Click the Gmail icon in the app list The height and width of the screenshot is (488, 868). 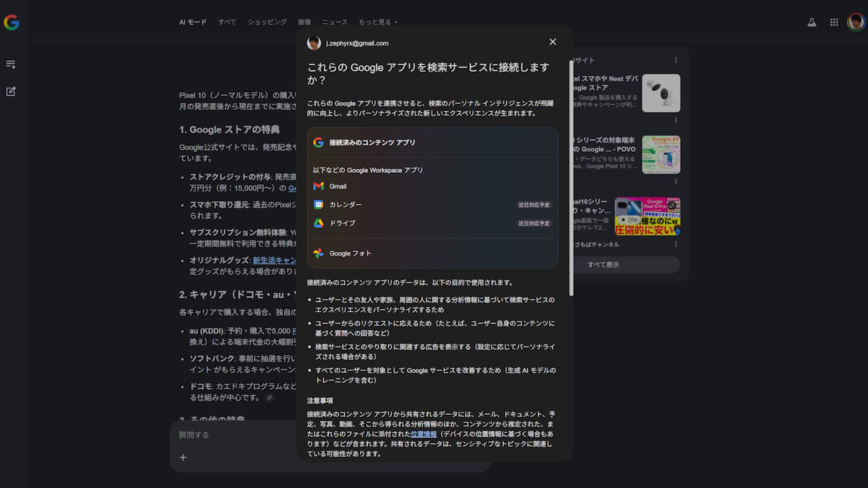point(319,186)
